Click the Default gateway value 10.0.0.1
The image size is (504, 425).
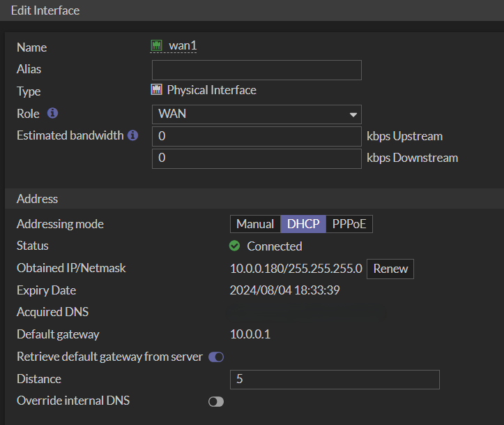[250, 334]
